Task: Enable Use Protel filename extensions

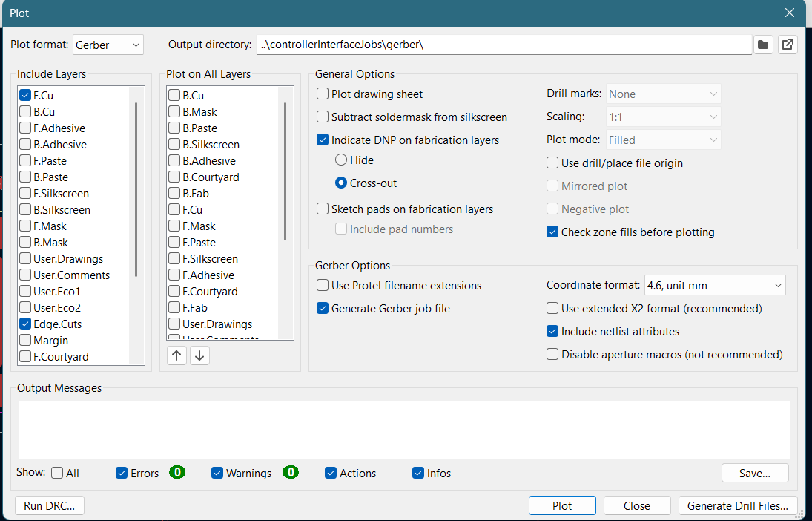Action: pyautogui.click(x=323, y=285)
